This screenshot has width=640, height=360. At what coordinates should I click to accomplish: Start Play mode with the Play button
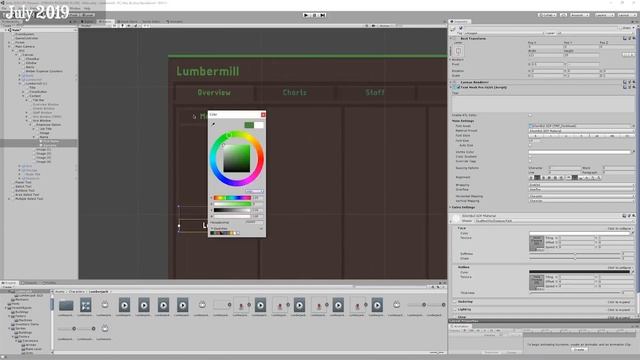306,15
